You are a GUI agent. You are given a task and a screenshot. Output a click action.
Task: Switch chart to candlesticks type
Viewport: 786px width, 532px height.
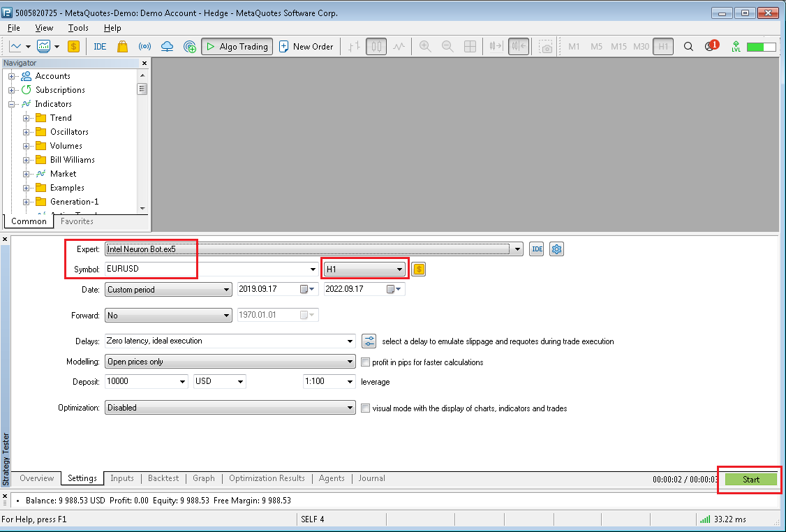tap(376, 47)
